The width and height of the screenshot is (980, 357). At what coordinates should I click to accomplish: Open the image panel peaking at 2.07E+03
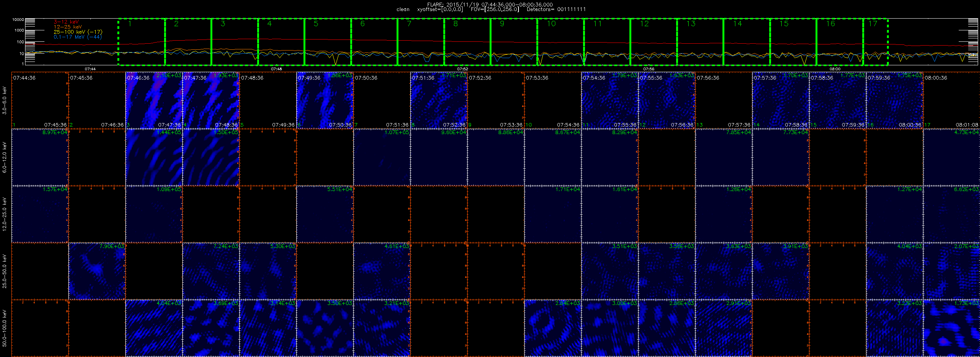pyautogui.click(x=952, y=271)
